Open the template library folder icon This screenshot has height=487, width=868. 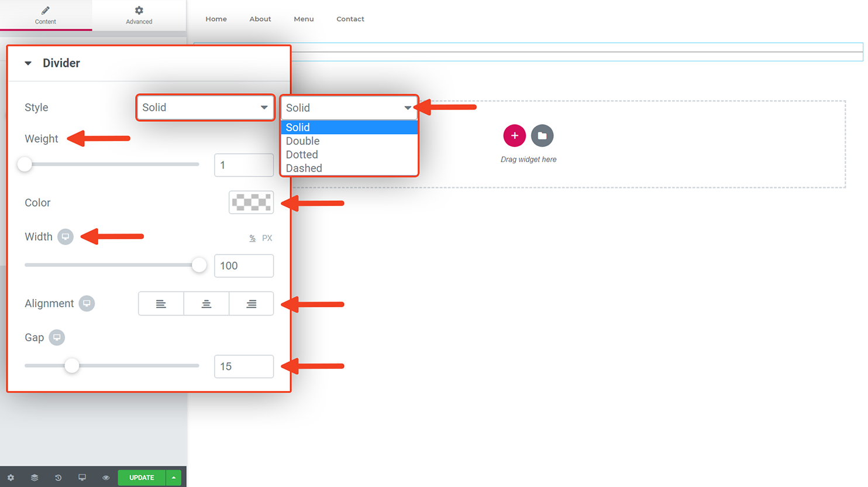[x=542, y=135]
